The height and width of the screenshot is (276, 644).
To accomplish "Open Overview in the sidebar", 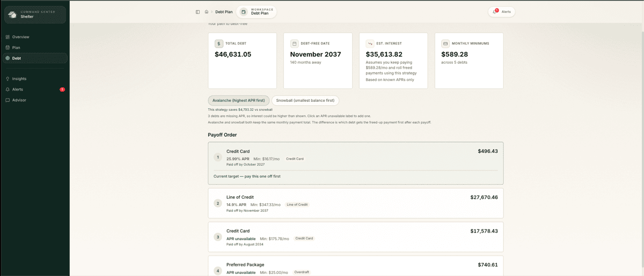I will [x=20, y=37].
